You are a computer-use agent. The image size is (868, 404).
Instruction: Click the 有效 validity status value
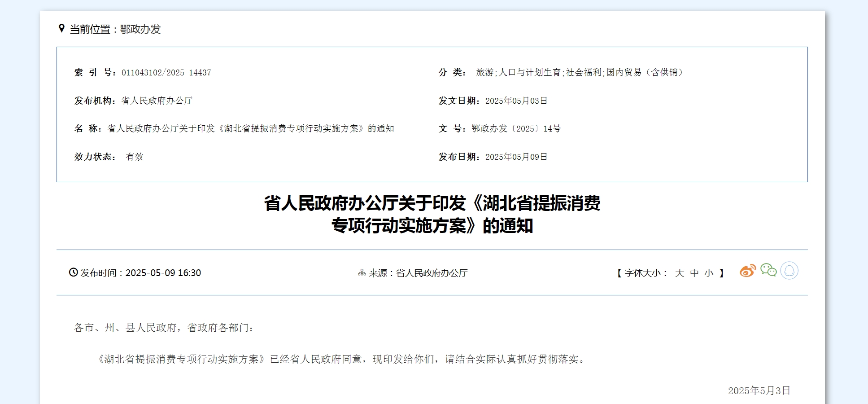point(135,157)
